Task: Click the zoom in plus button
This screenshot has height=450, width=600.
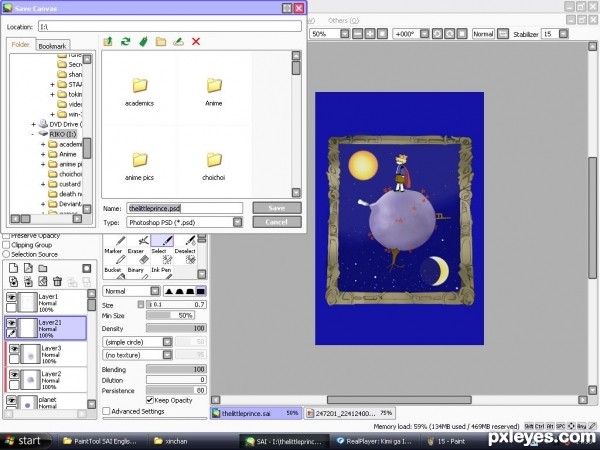Action: 370,34
